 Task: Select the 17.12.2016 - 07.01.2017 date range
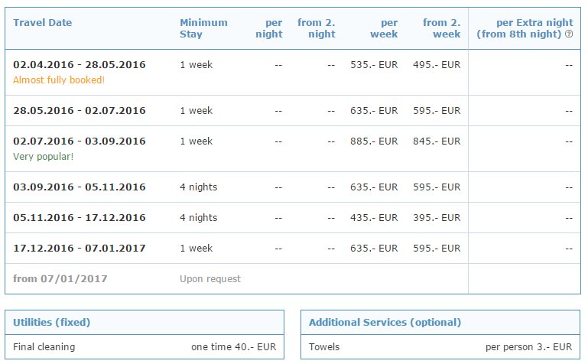click(x=80, y=249)
